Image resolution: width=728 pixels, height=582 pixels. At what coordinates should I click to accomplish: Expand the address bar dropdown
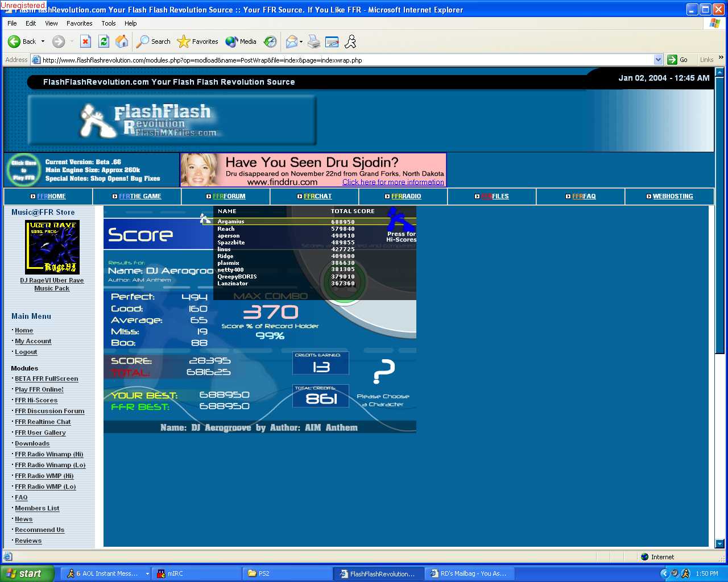658,60
